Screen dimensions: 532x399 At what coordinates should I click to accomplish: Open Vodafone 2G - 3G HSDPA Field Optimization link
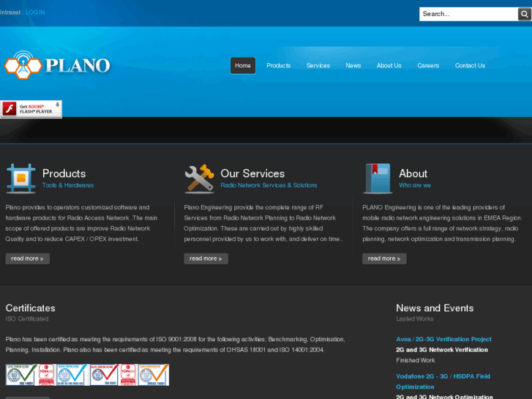[443, 381]
